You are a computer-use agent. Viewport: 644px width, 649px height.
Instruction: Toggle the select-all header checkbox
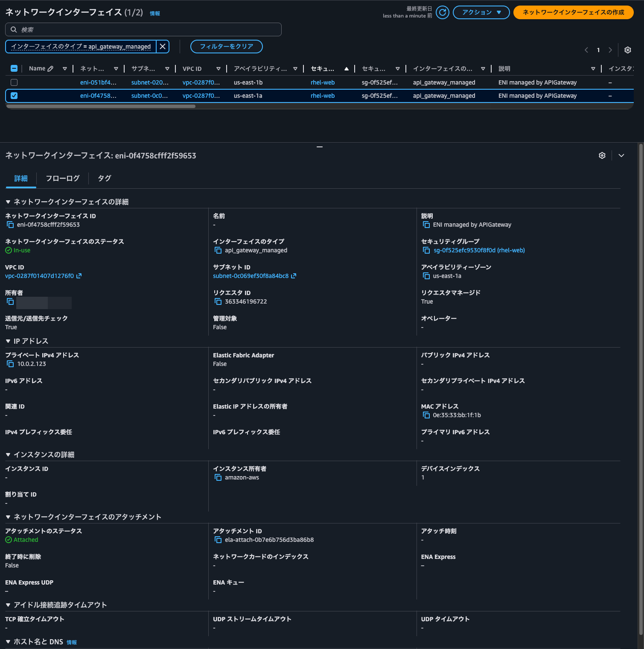(x=14, y=68)
